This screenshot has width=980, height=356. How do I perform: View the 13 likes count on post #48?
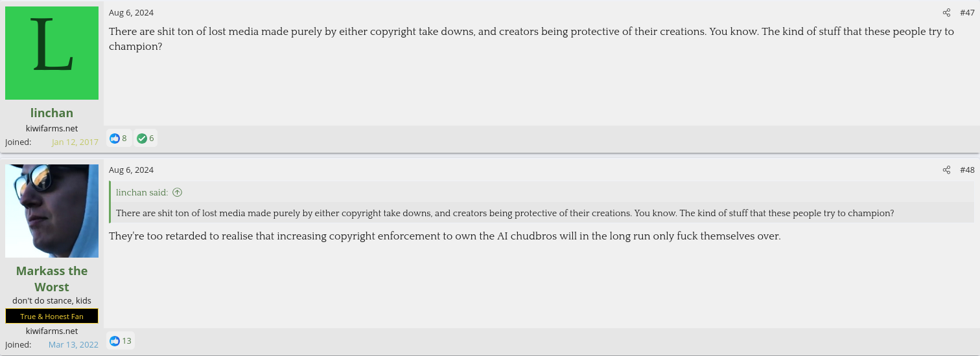[x=126, y=340]
